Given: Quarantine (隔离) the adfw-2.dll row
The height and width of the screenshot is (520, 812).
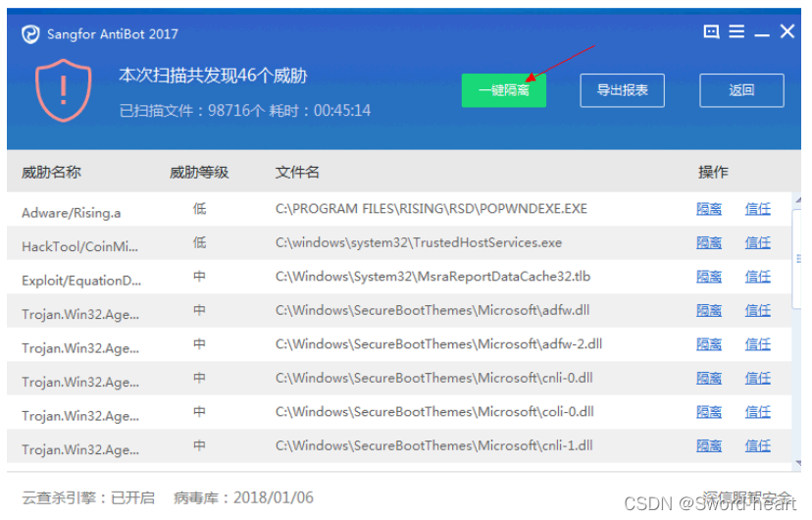Looking at the screenshot, I should (x=709, y=344).
